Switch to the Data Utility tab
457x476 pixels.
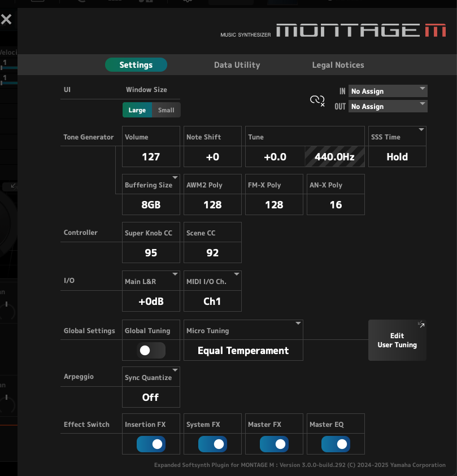237,65
